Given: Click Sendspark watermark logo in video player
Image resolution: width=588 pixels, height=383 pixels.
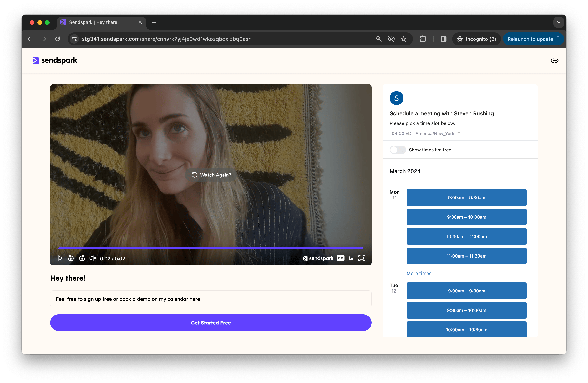Looking at the screenshot, I should (318, 258).
